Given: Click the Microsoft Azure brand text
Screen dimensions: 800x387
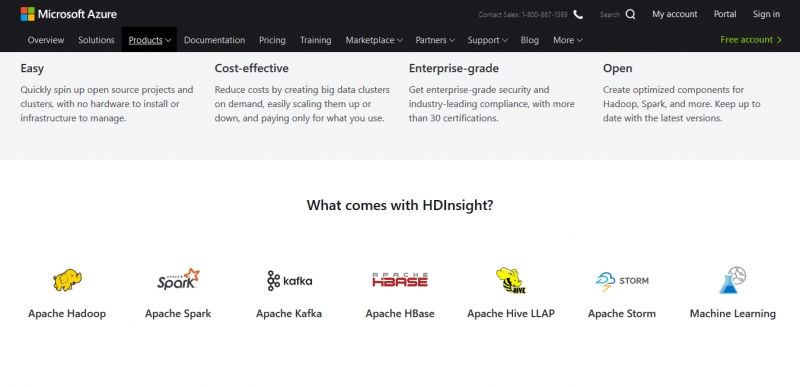Looking at the screenshot, I should (x=77, y=14).
